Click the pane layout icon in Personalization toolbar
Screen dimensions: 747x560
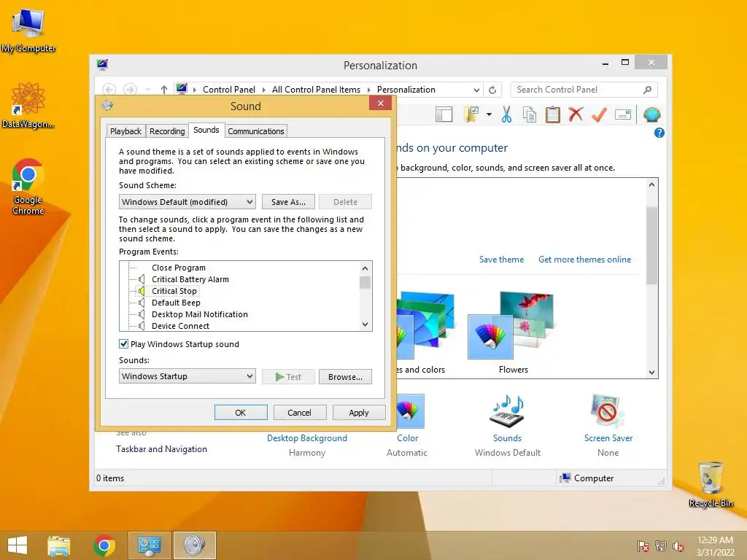click(444, 114)
